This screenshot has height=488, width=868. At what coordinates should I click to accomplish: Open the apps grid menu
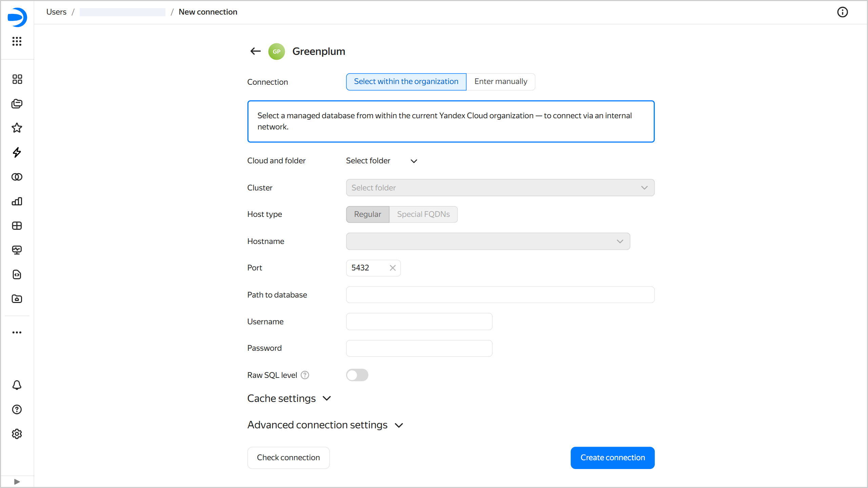[x=17, y=41]
